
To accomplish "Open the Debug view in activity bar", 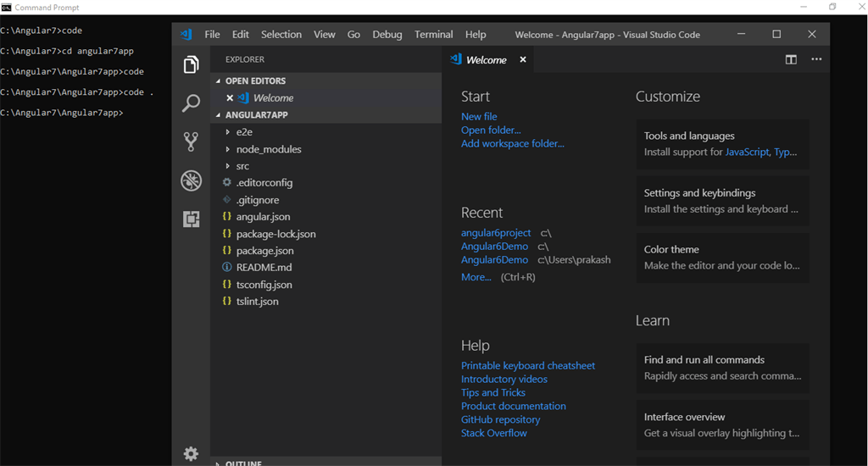I will (x=191, y=180).
